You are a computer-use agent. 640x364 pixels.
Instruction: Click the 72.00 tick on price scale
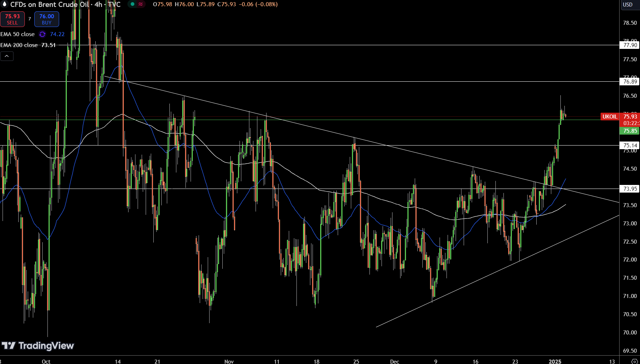(630, 260)
